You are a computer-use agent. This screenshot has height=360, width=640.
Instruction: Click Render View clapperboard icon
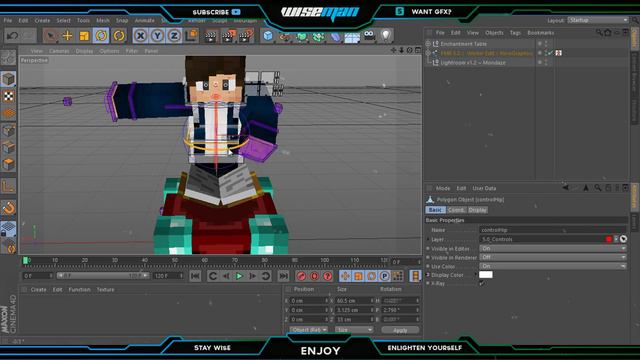(x=211, y=36)
